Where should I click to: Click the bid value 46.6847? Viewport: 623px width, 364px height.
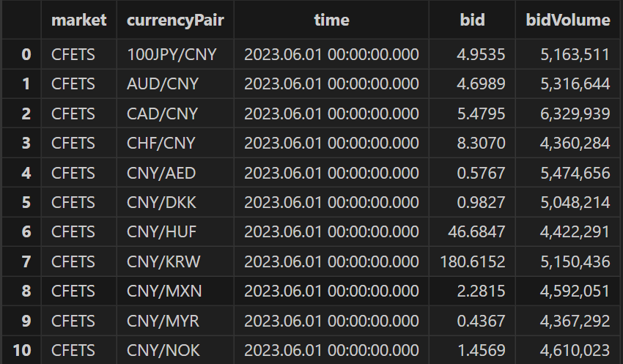477,232
